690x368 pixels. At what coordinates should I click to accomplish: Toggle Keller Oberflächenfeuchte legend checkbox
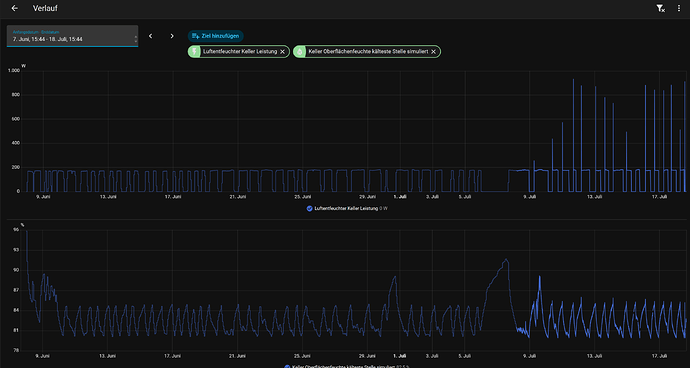287,366
